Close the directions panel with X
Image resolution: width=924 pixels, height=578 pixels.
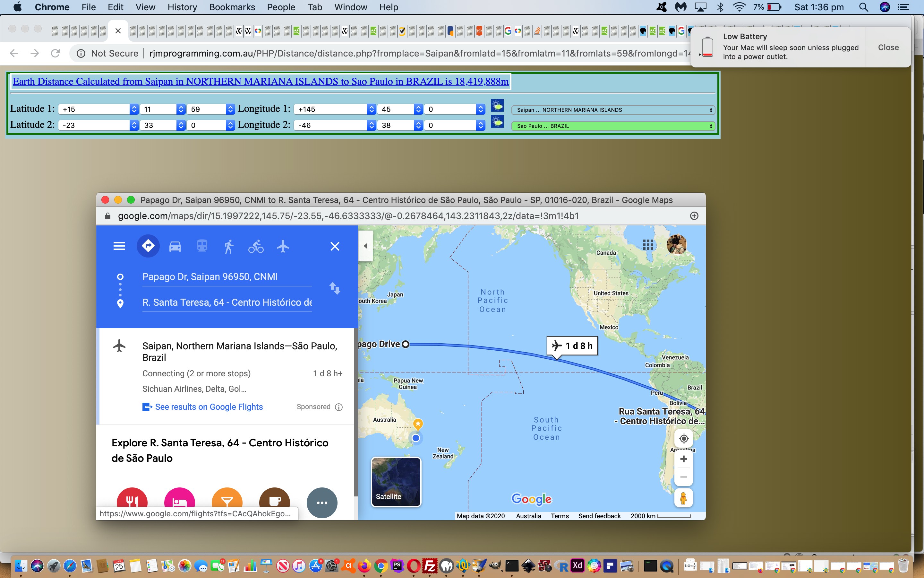pyautogui.click(x=335, y=246)
